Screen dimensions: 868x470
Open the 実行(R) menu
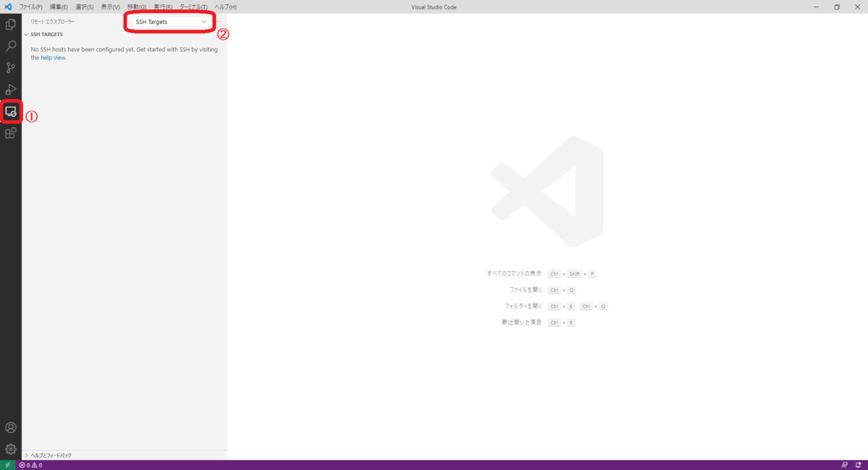point(163,7)
